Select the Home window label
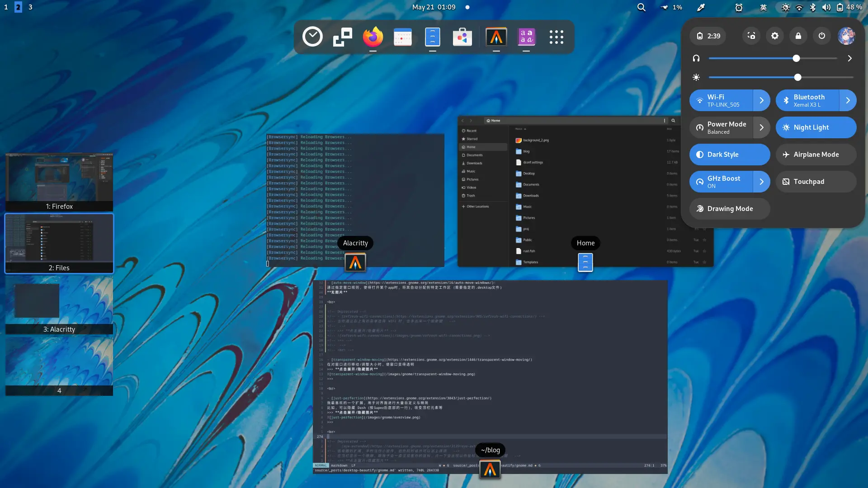Image resolution: width=868 pixels, height=488 pixels. click(585, 243)
